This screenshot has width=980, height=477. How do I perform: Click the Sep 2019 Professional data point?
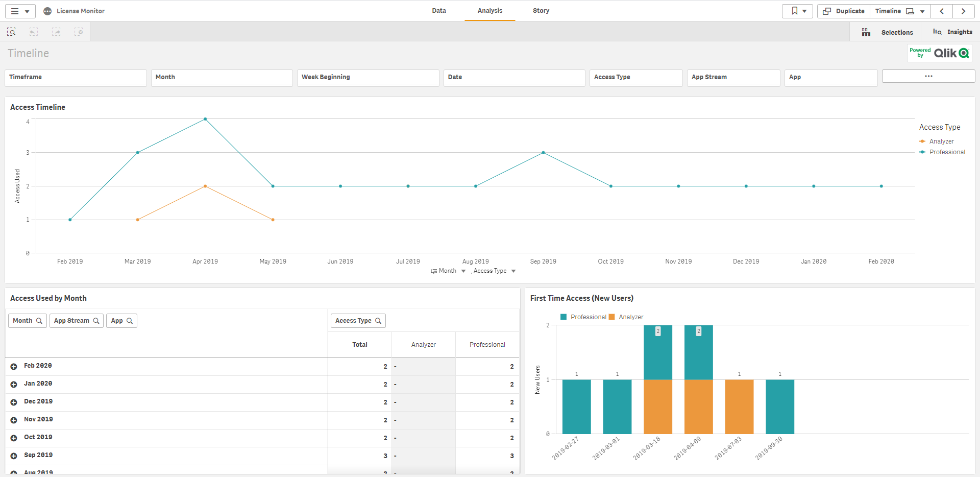pyautogui.click(x=543, y=153)
